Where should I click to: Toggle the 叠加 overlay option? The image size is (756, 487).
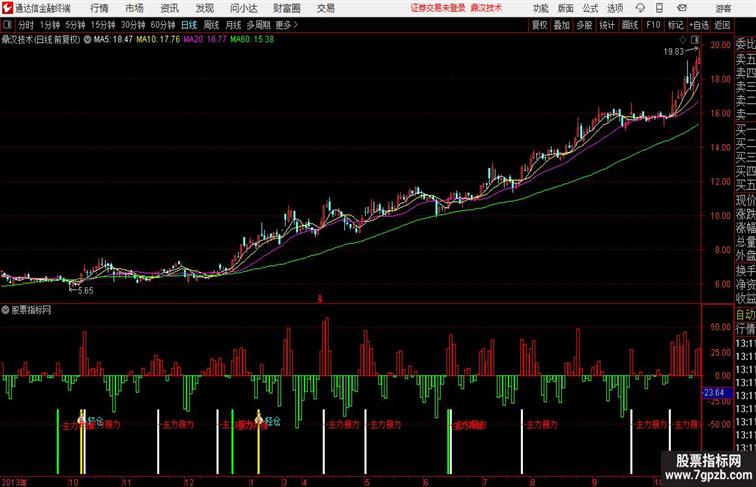pos(562,25)
